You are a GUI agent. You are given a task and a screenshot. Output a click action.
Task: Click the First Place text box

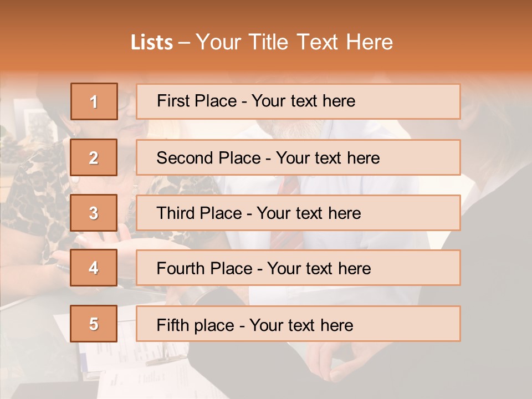pyautogui.click(x=298, y=101)
